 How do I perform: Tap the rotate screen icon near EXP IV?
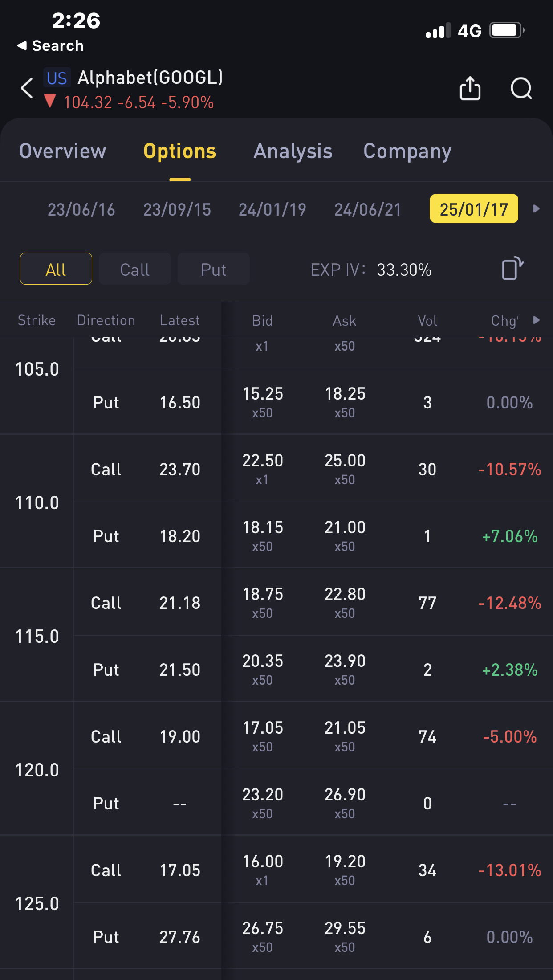coord(512,269)
